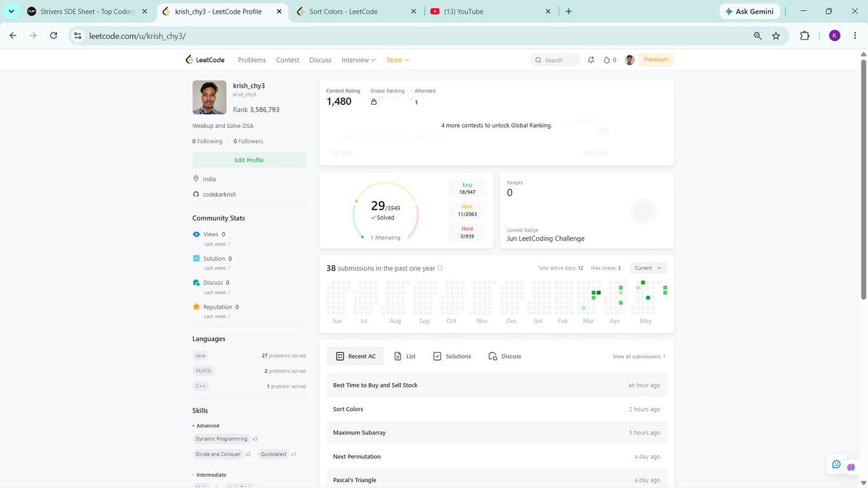Switch to Sort Colors LeetCode browser tab

click(357, 12)
